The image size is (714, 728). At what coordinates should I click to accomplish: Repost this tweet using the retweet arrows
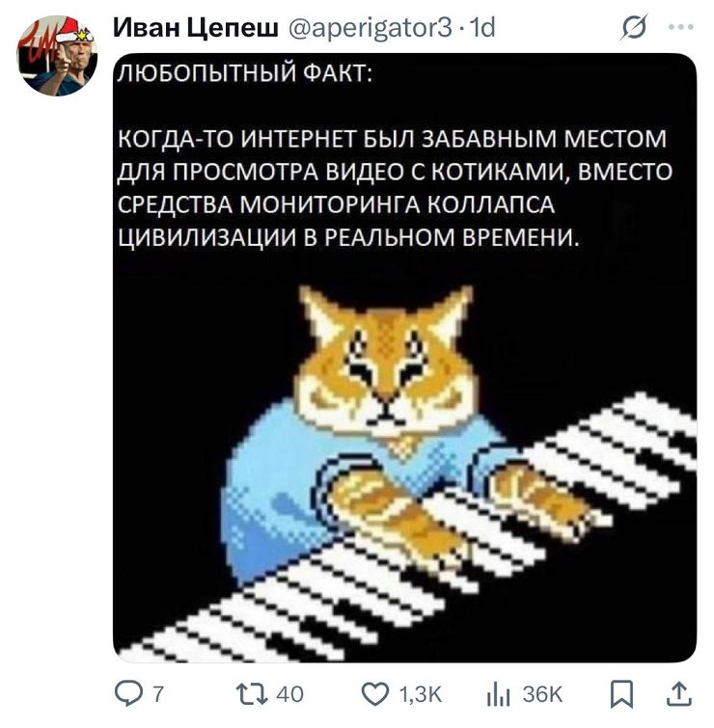click(252, 694)
